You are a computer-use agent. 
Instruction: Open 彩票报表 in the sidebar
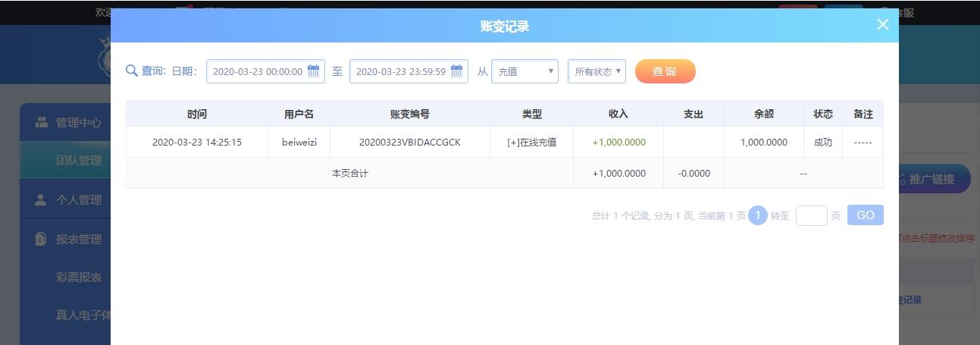point(79,277)
